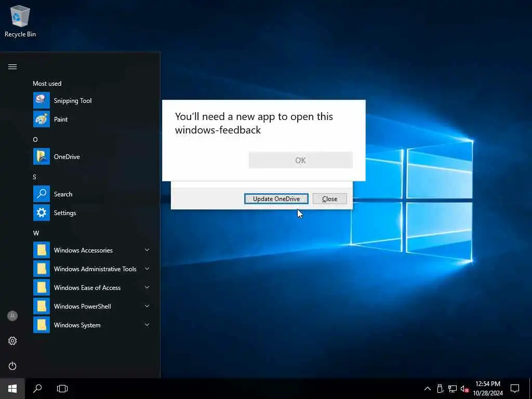Click the Power icon in Start sidebar

pyautogui.click(x=12, y=366)
